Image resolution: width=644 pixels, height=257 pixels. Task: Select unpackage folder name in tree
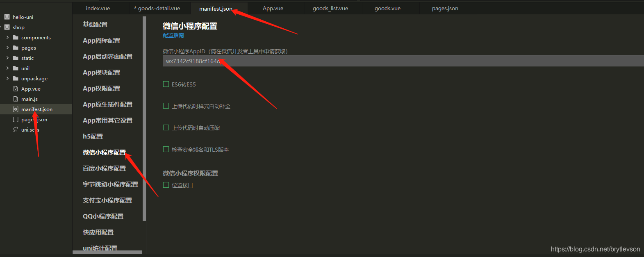(x=34, y=78)
